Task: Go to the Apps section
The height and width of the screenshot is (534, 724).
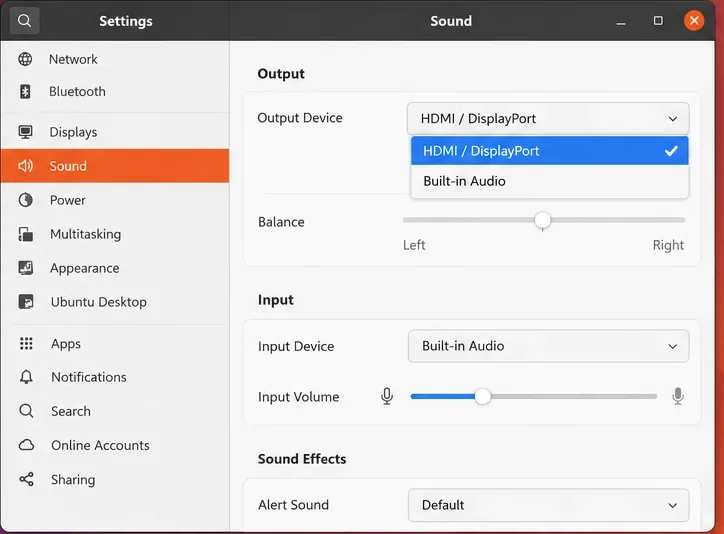Action: click(115, 343)
